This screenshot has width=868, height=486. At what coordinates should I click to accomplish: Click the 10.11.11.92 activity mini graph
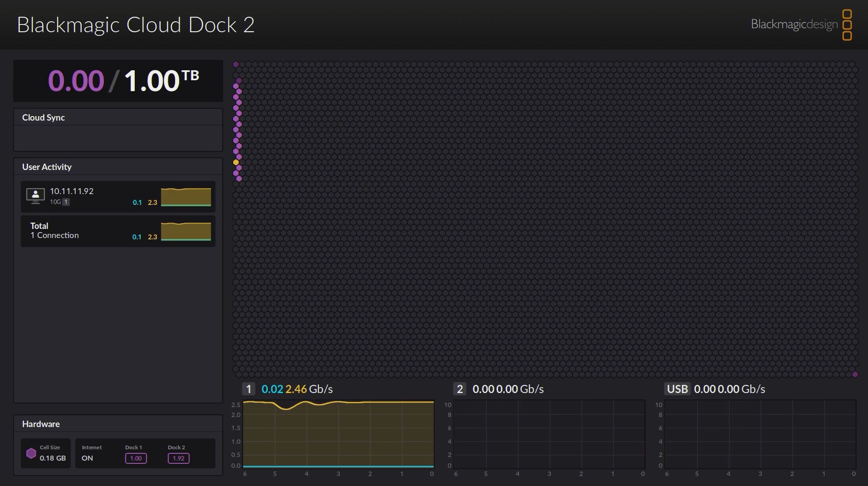[x=186, y=197]
